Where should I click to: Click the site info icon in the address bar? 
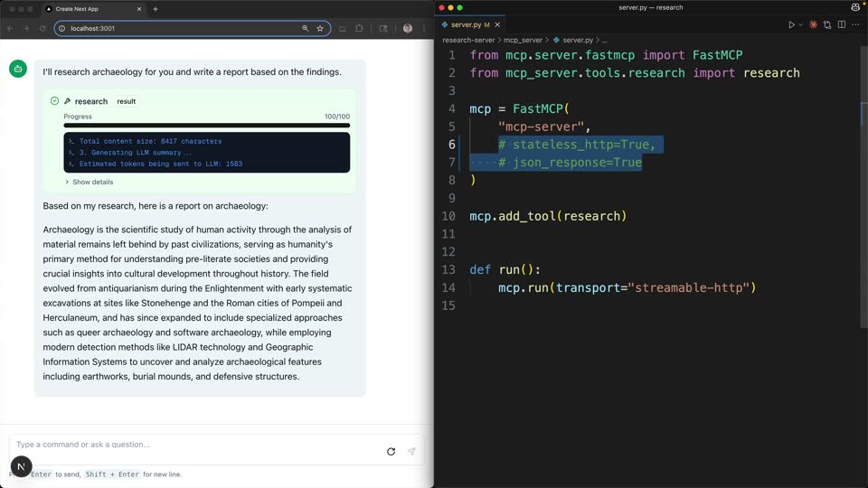(62, 28)
